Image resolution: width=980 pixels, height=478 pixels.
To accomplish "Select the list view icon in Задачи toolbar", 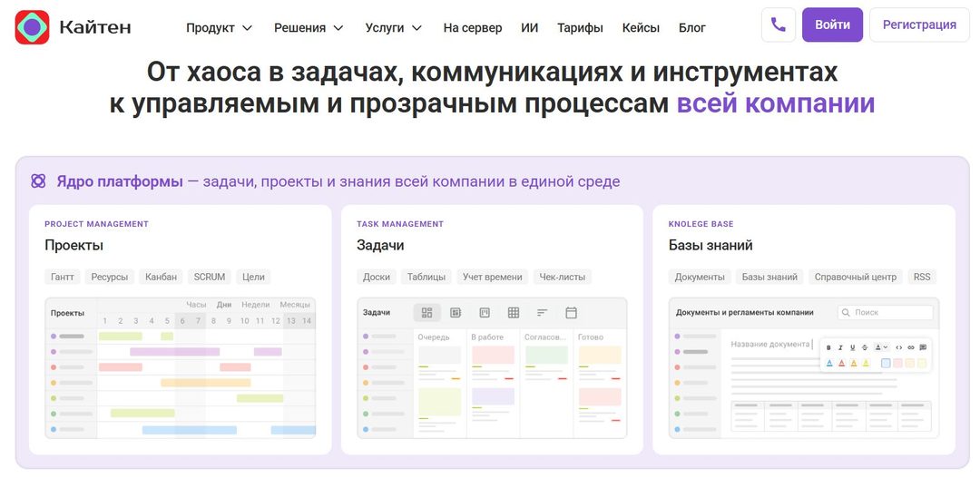I will [x=456, y=312].
